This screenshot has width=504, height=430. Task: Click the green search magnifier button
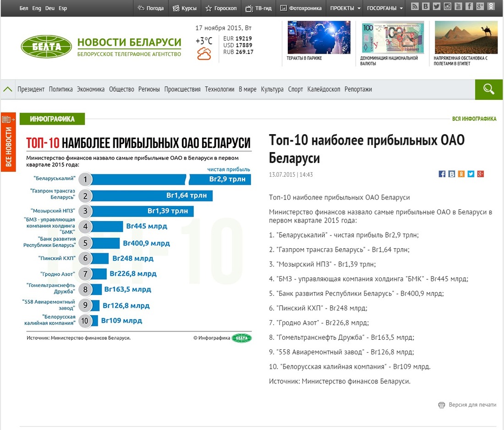[x=488, y=89]
